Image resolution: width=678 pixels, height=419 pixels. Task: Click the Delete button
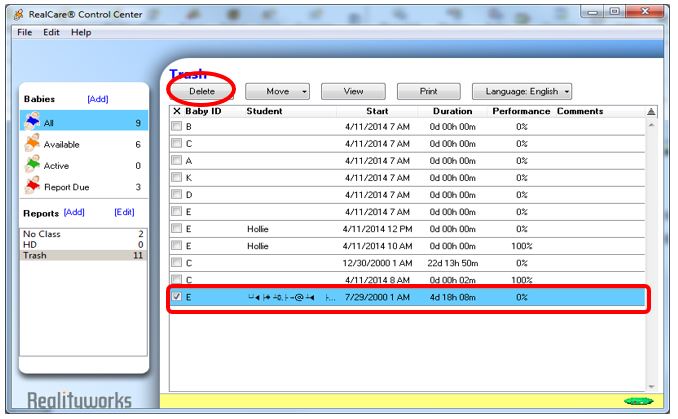pos(201,92)
